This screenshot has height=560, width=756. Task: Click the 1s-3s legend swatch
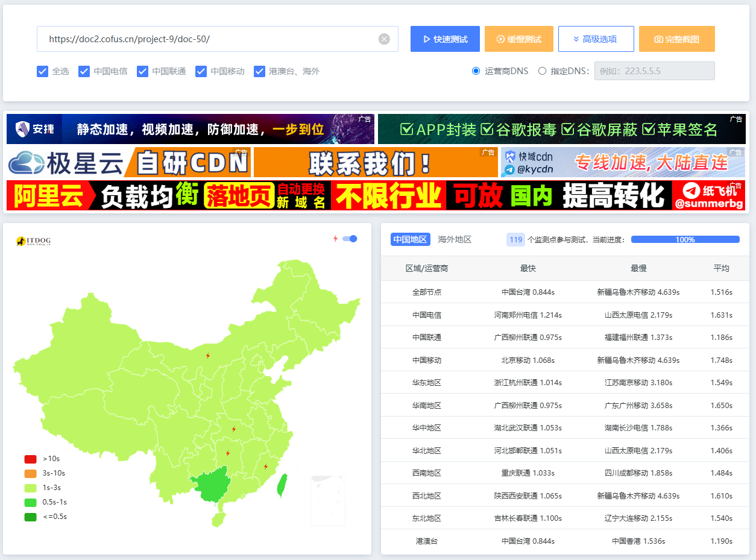31,488
